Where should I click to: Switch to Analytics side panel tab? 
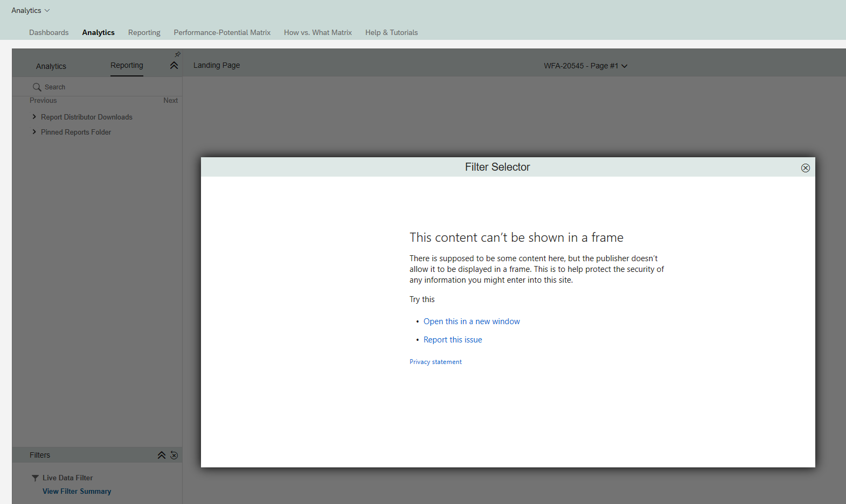[51, 66]
